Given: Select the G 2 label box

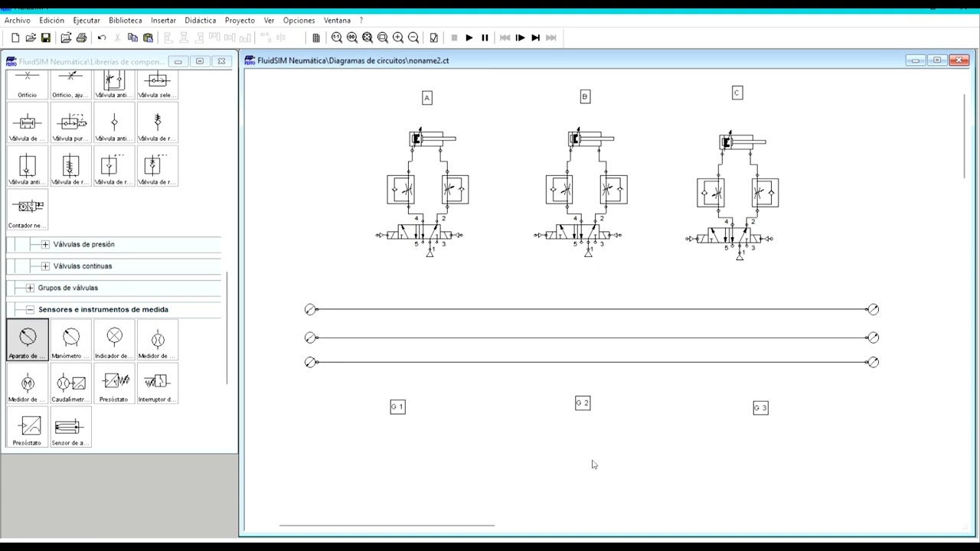Looking at the screenshot, I should coord(583,403).
